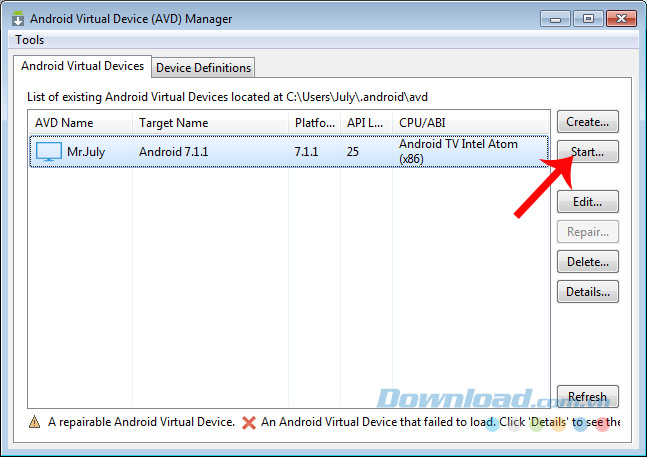Click the Create... button
Viewport: 647px width, 457px height.
pos(588,122)
